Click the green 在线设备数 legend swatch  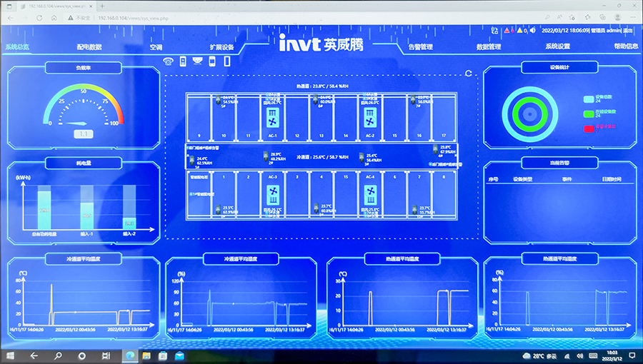tap(589, 113)
